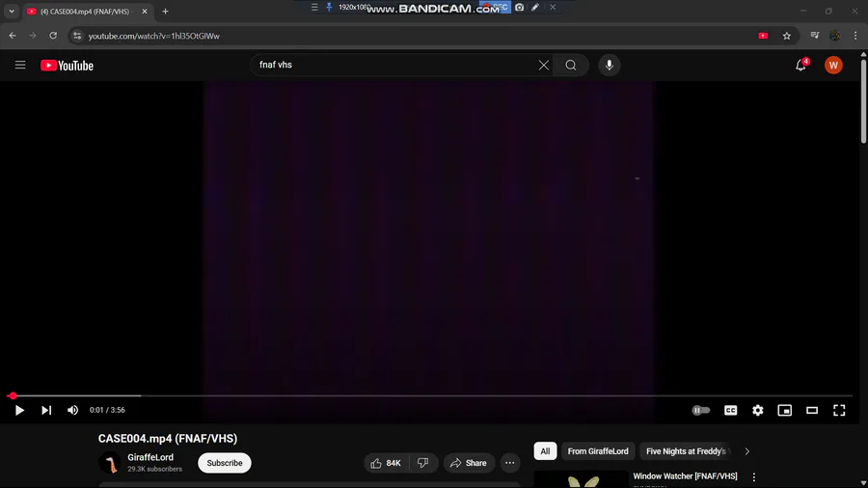This screenshot has width=868, height=488.
Task: Toggle closed captions
Action: [731, 410]
